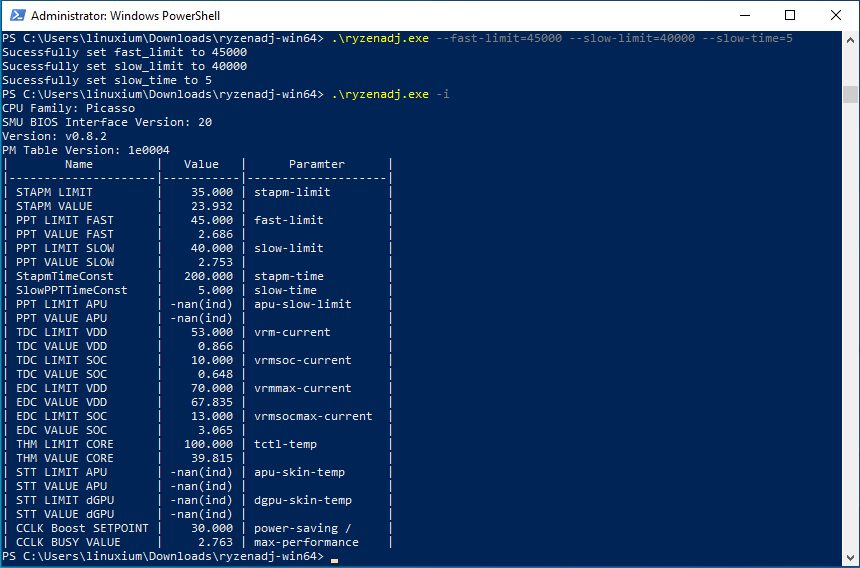Click the TDC VALUE VDD 0.866
This screenshot has width=860, height=568.
216,346
